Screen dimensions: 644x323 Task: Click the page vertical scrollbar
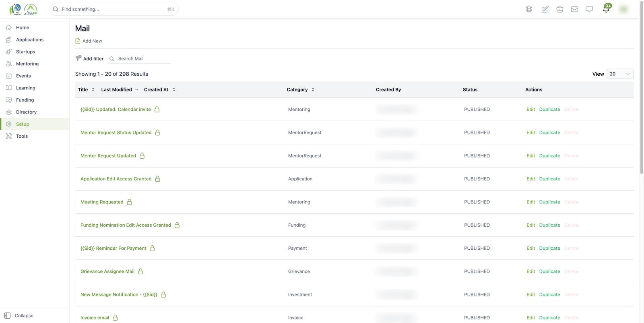pyautogui.click(x=642, y=89)
